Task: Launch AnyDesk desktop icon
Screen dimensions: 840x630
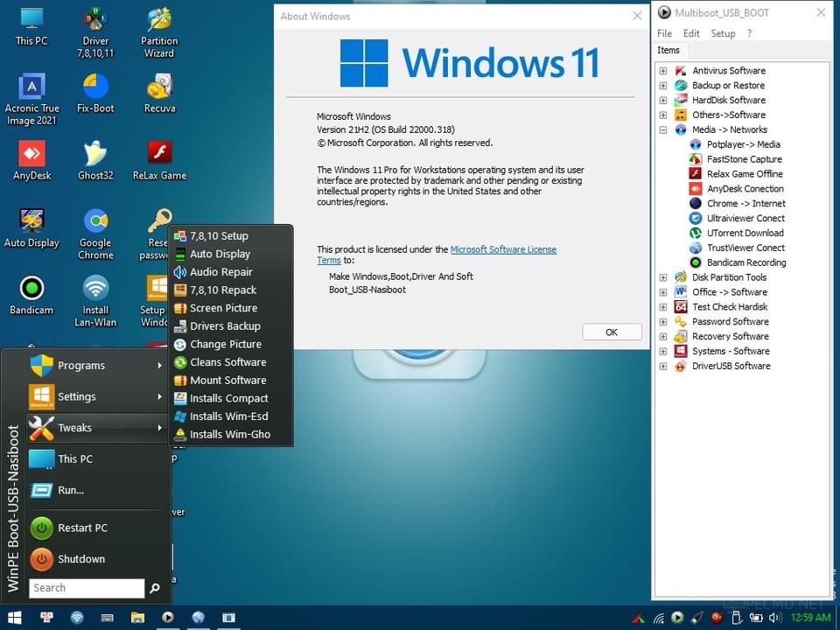Action: click(31, 161)
